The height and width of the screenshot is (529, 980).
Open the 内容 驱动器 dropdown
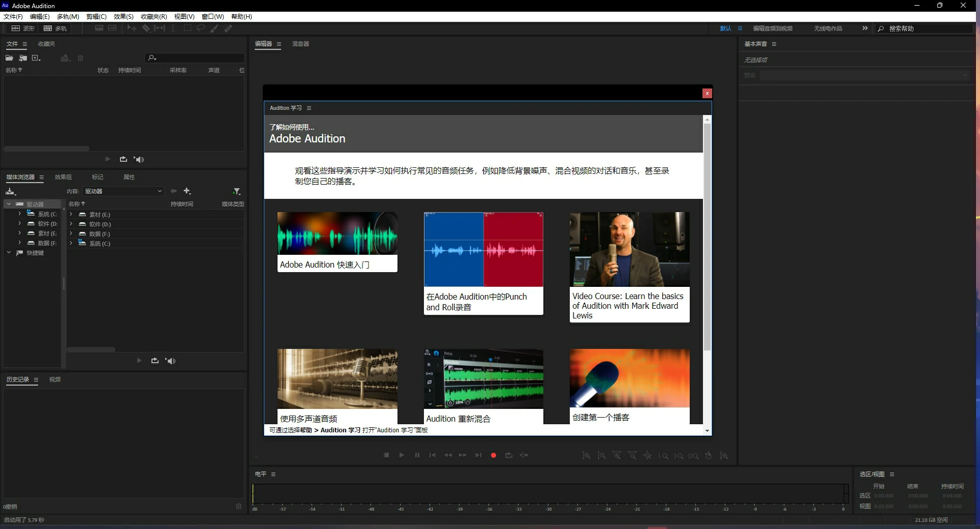(123, 191)
